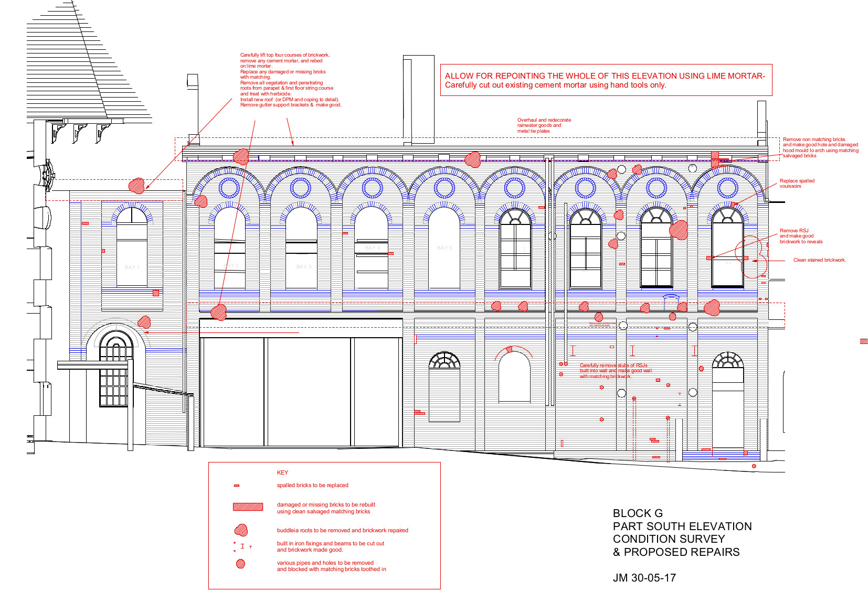Click the spalled bricks symbol in the key
Viewport: 868px width, 613px height.
237,486
